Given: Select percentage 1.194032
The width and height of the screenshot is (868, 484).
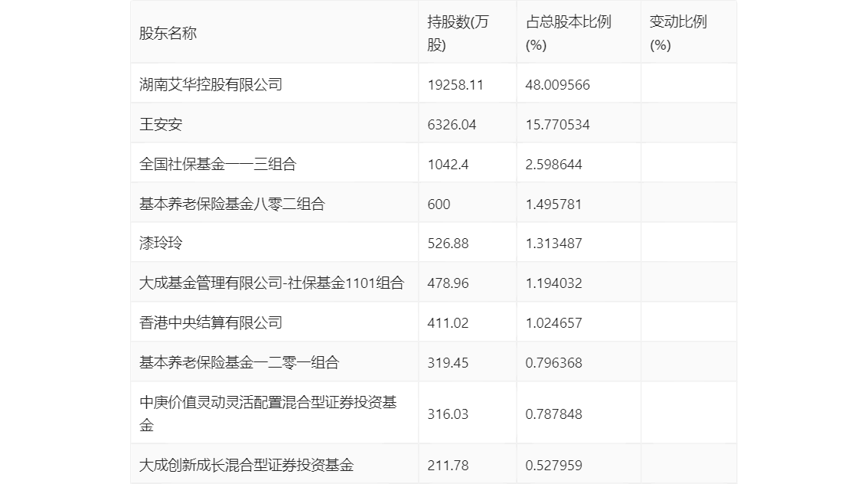Looking at the screenshot, I should point(553,283).
